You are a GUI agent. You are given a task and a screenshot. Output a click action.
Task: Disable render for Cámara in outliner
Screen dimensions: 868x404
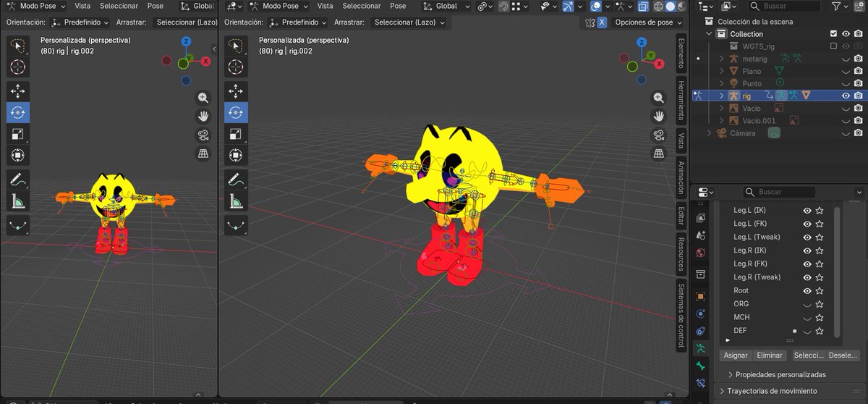tap(859, 133)
